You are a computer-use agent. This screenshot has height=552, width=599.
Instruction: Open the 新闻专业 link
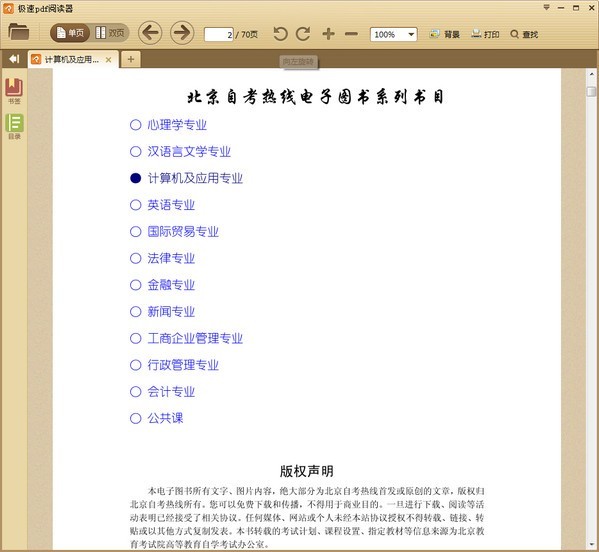click(171, 312)
